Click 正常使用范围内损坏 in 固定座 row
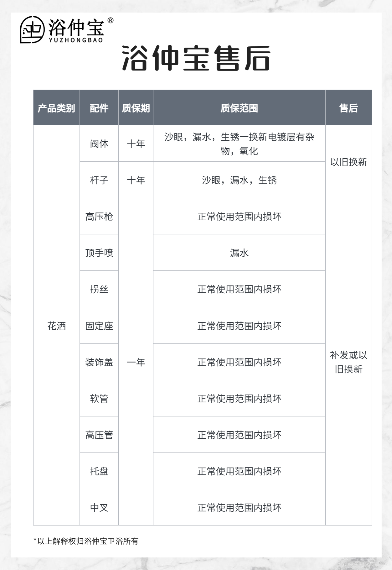The image size is (392, 570). [x=239, y=326]
